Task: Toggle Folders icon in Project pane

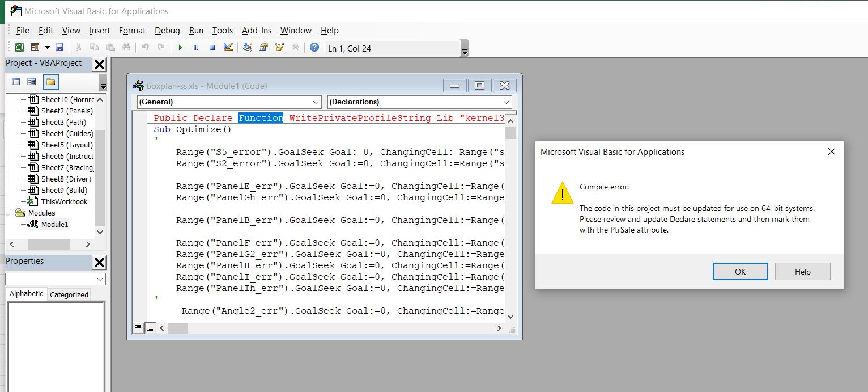Action: (x=51, y=82)
